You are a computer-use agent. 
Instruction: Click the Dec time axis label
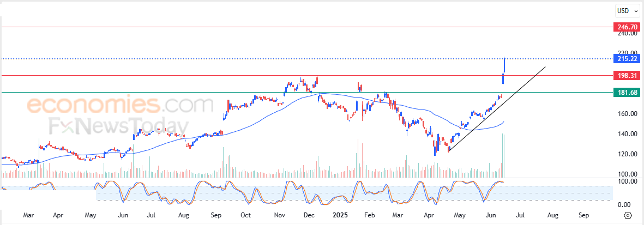309,215
